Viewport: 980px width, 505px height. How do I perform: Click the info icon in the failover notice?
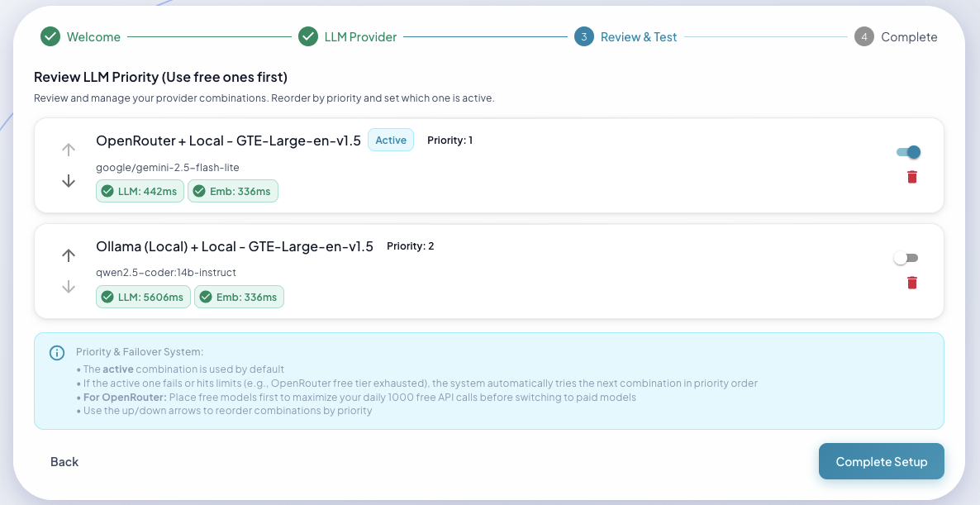pyautogui.click(x=57, y=353)
